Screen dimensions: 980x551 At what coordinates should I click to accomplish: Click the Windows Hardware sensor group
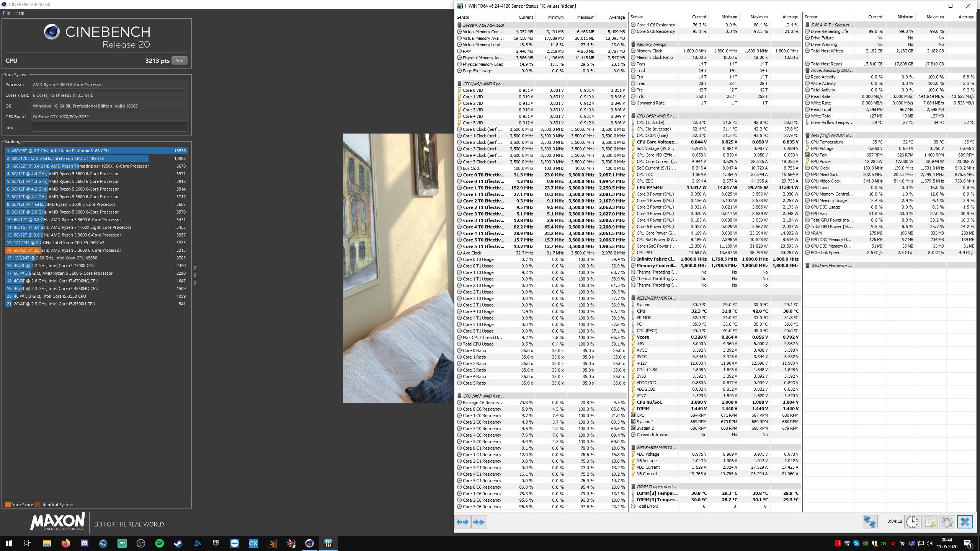(x=889, y=266)
